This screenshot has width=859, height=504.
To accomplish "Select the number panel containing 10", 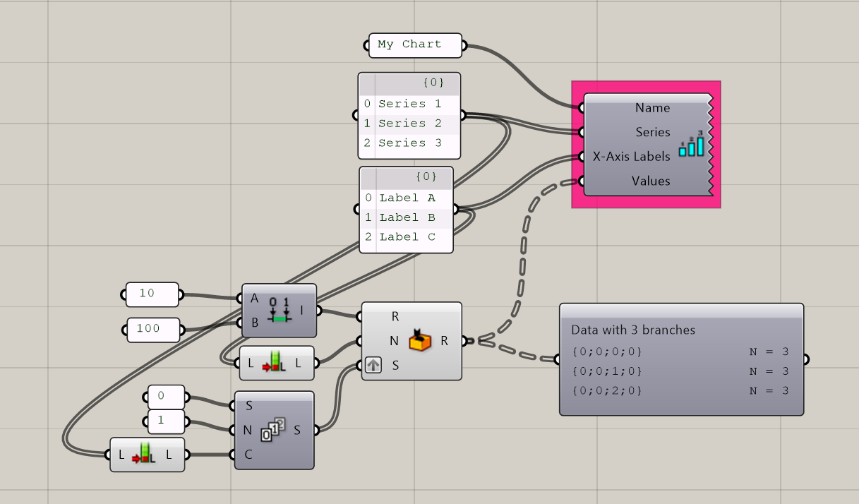I will pyautogui.click(x=151, y=294).
